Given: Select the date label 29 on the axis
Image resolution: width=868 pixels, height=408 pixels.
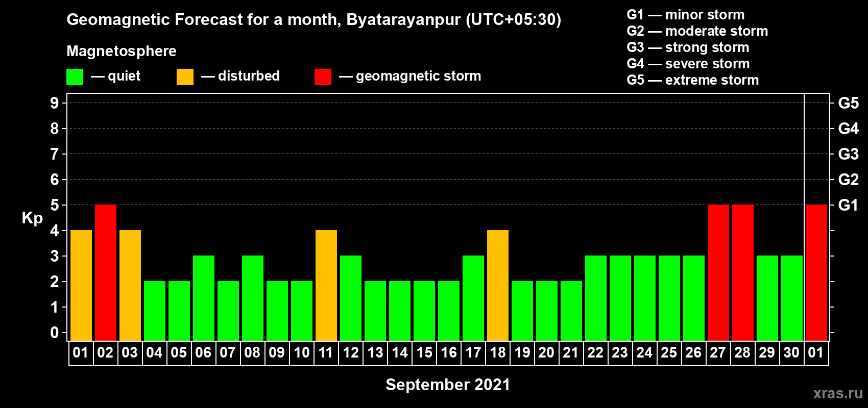Looking at the screenshot, I should (x=767, y=353).
